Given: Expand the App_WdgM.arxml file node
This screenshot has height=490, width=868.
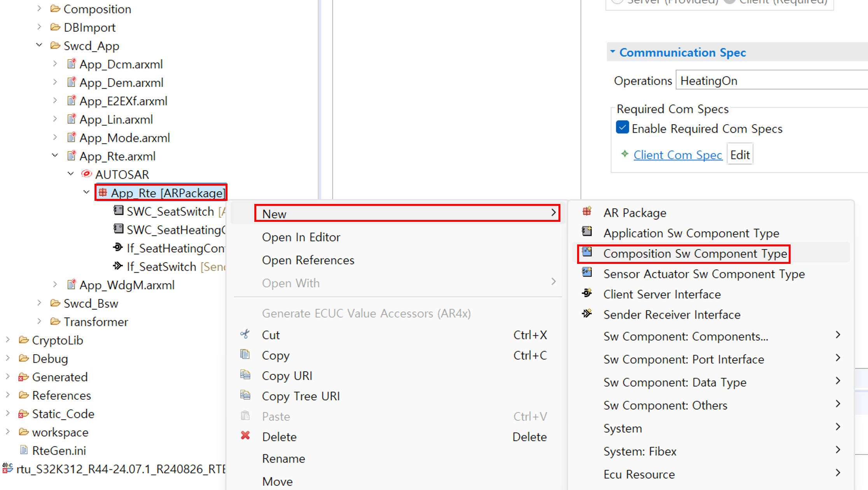Looking at the screenshot, I should click(55, 285).
